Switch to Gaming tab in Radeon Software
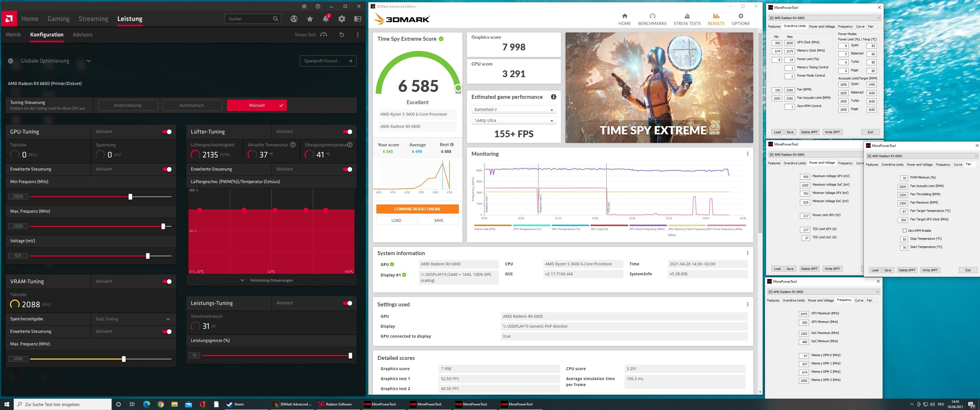The height and width of the screenshot is (410, 980). (58, 19)
